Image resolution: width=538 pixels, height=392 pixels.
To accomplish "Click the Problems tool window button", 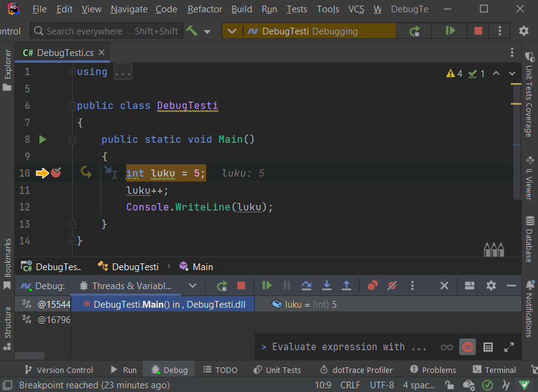I will pos(432,370).
